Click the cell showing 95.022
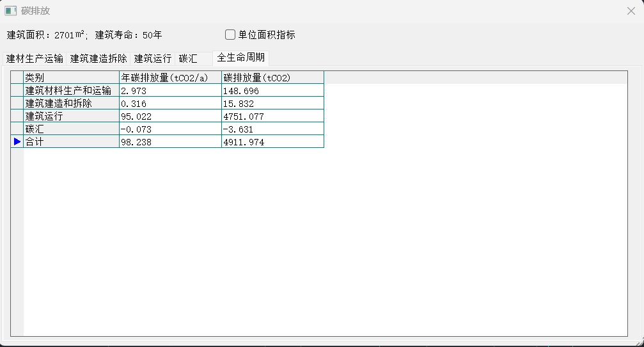 click(x=170, y=117)
